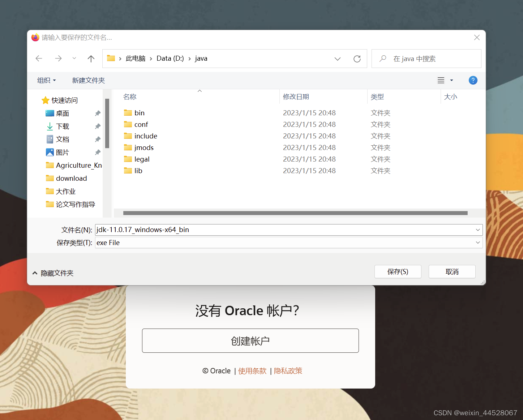Viewport: 523px width, 420px height.
Task: Unpin 文档 using its pin icon
Action: (98, 139)
